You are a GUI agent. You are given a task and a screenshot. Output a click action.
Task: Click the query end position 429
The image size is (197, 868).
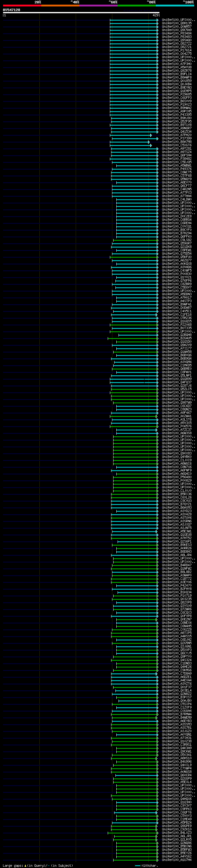(x=155, y=15)
